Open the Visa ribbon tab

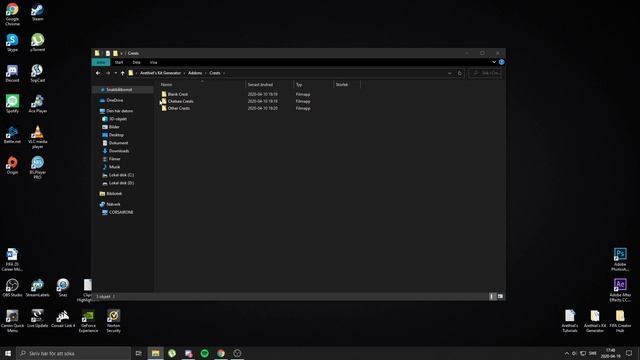point(153,62)
